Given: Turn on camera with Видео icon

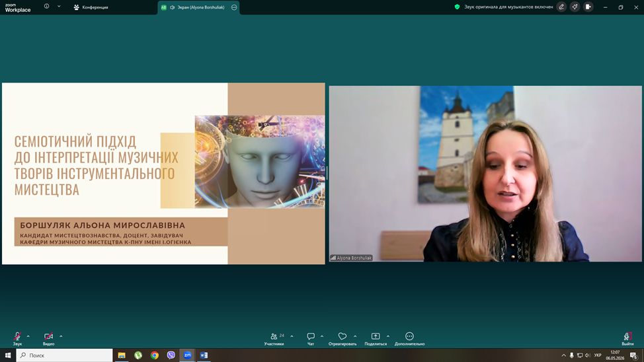Looking at the screenshot, I should click(48, 336).
